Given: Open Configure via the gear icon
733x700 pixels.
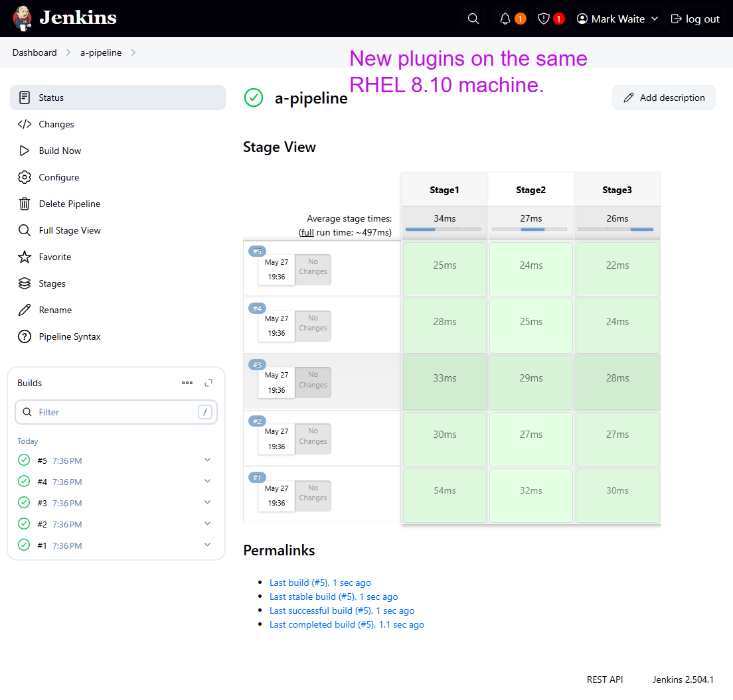Looking at the screenshot, I should pyautogui.click(x=25, y=177).
